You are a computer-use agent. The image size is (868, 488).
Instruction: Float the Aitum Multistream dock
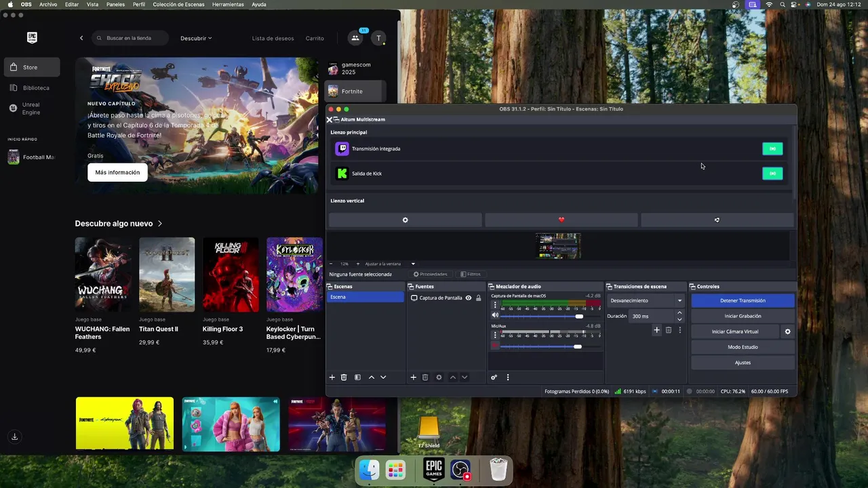click(x=337, y=119)
